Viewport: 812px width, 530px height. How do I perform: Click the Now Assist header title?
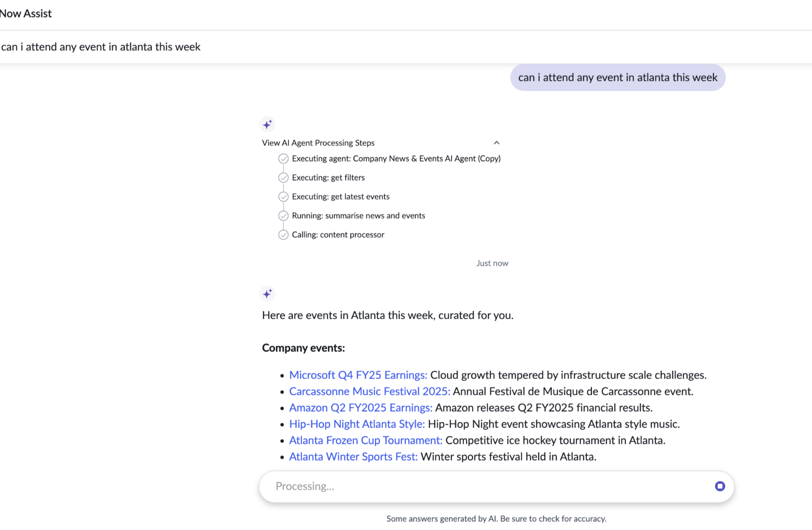click(x=26, y=14)
